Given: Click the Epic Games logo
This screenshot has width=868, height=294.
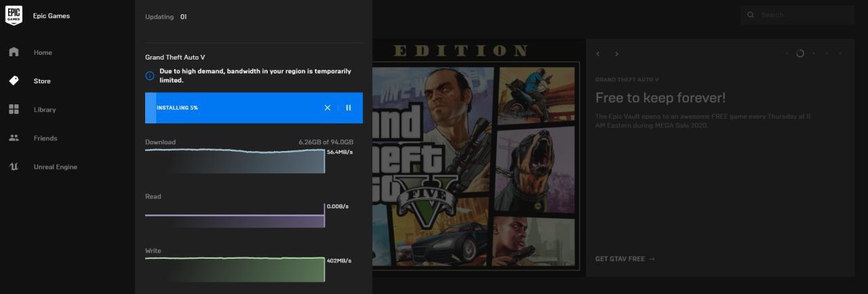Looking at the screenshot, I should click(x=14, y=16).
